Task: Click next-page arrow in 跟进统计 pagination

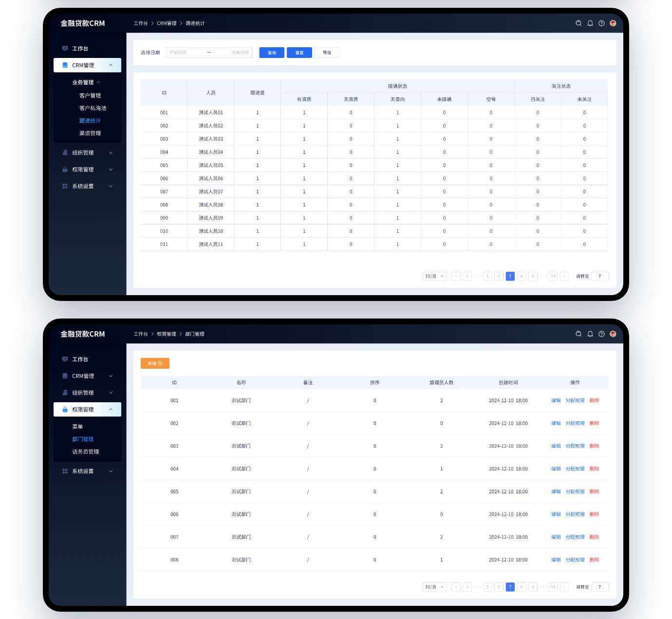Action: point(564,277)
